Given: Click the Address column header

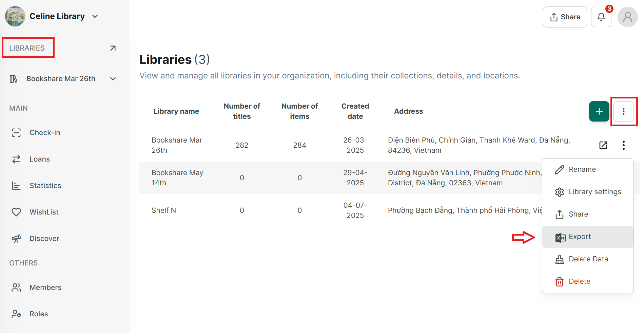Looking at the screenshot, I should coord(408,111).
